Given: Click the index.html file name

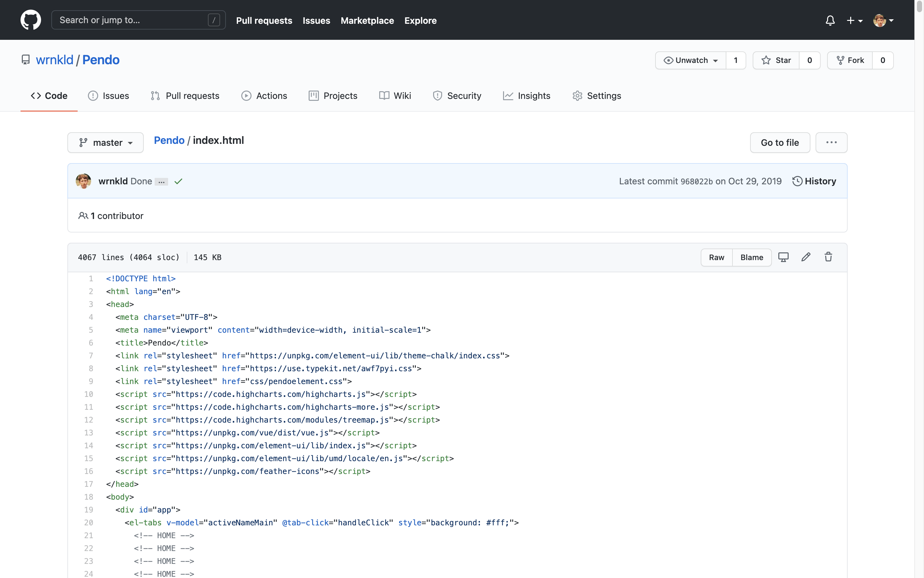Looking at the screenshot, I should point(218,140).
